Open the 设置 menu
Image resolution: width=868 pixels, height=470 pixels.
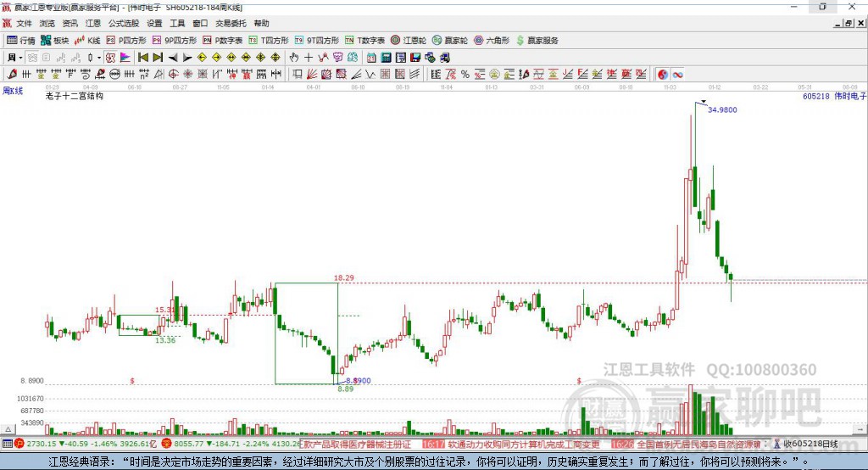(154, 23)
